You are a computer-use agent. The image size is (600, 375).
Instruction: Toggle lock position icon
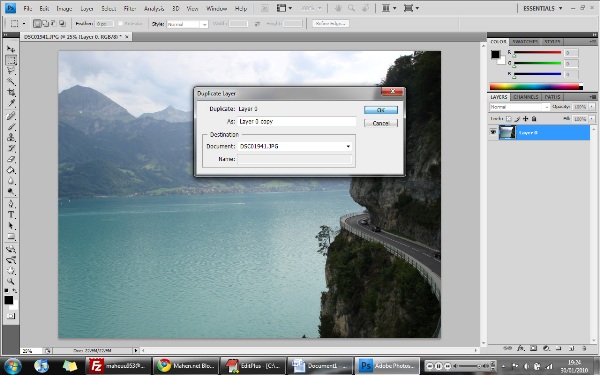click(525, 119)
